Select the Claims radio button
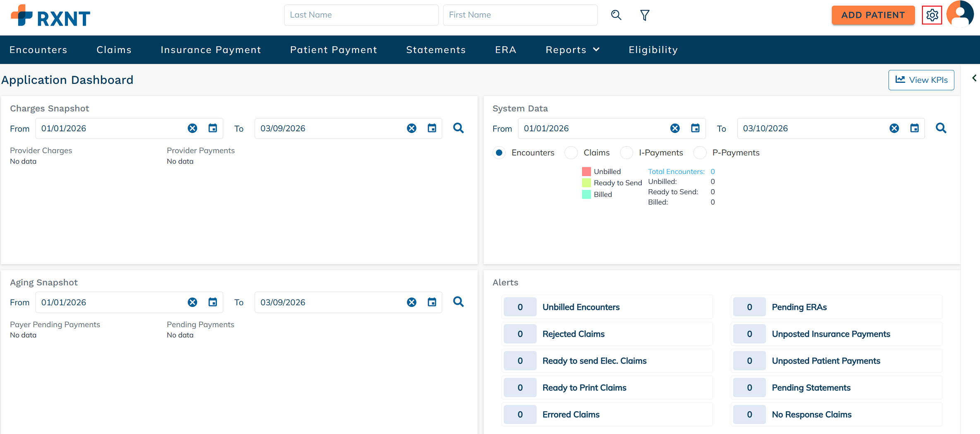980x434 pixels. click(571, 153)
